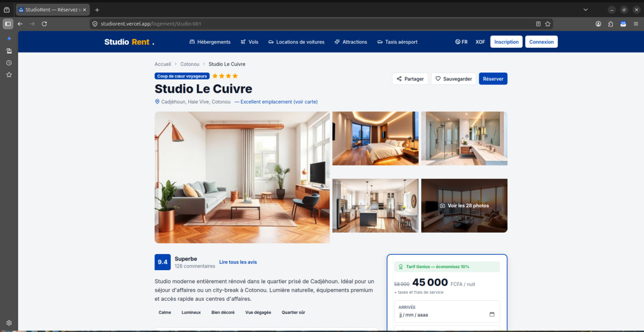
Task: Click the Réserver button
Action: (x=493, y=79)
